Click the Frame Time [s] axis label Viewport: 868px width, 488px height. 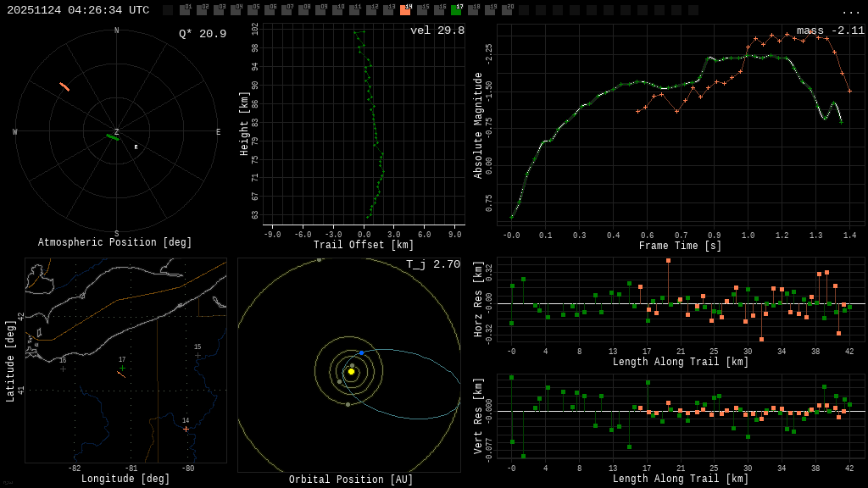680,246
